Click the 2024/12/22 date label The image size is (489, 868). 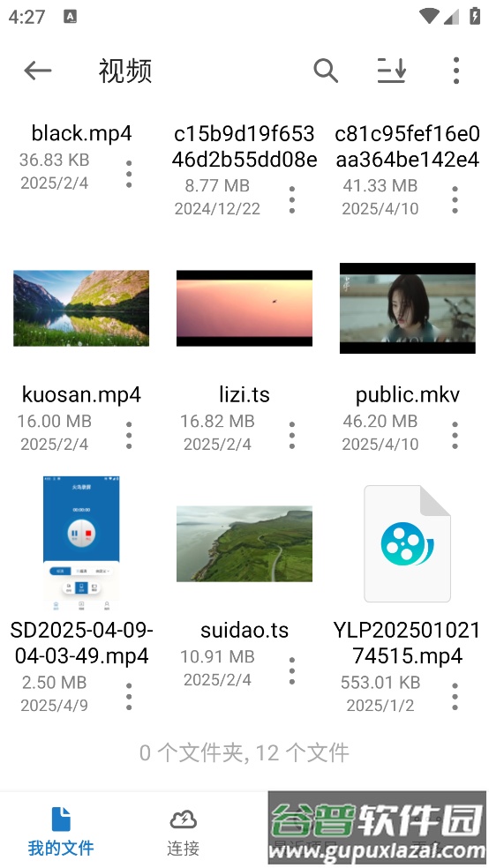[217, 209]
